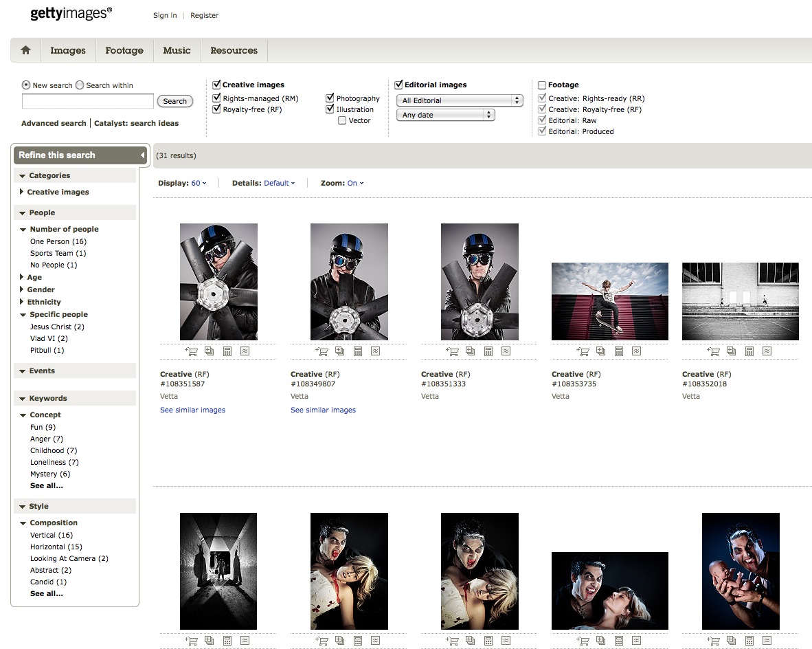Open the Music tab
812x649 pixels.
point(177,50)
